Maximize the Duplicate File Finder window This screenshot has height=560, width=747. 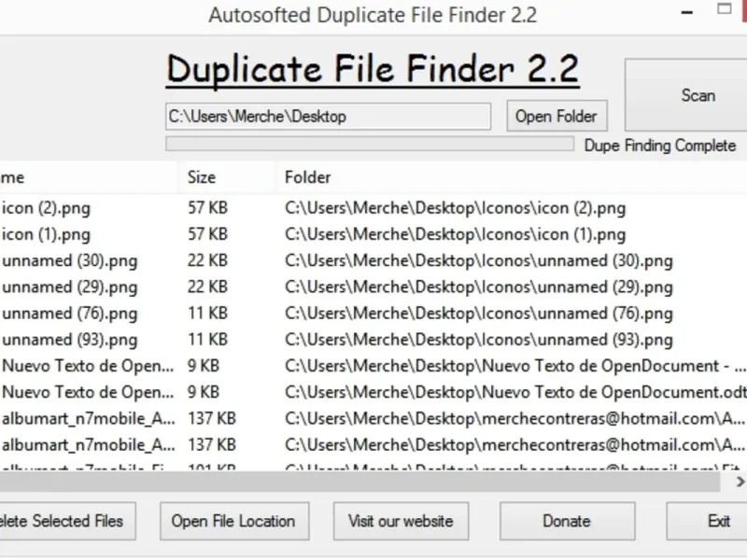point(725,9)
